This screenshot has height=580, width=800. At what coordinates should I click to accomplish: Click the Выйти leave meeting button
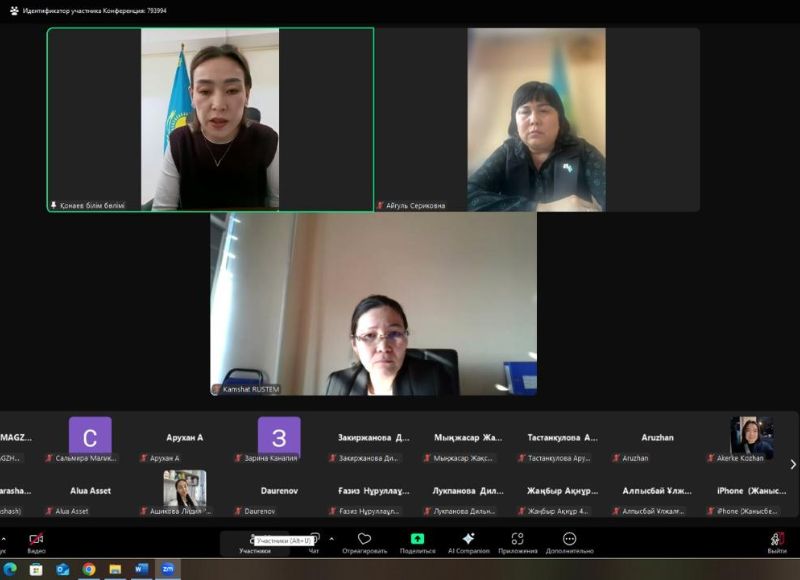click(x=777, y=540)
